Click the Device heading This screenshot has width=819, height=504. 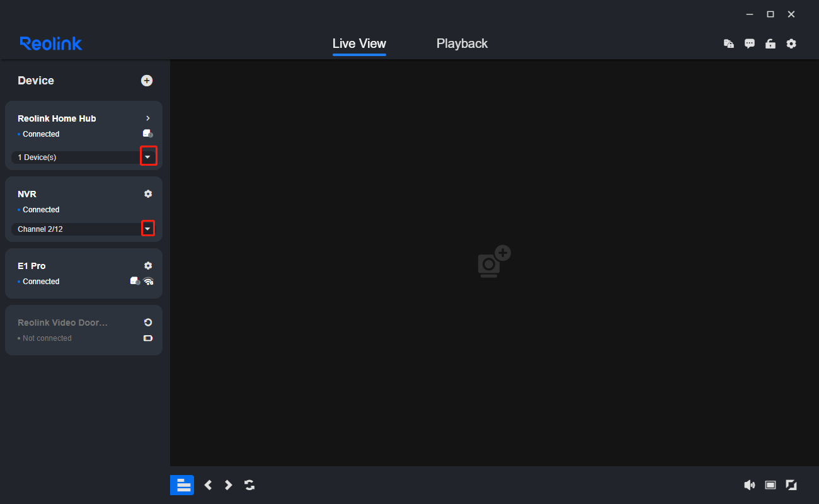click(x=36, y=81)
